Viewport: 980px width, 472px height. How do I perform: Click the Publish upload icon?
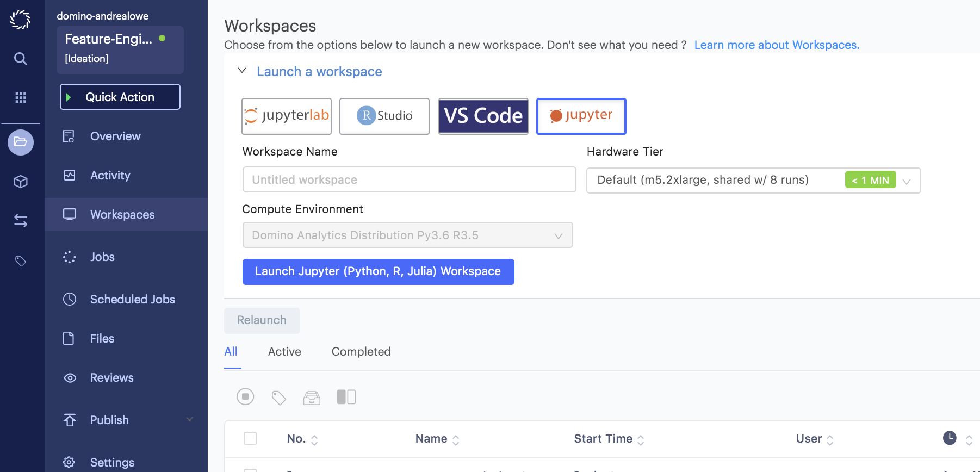click(70, 420)
